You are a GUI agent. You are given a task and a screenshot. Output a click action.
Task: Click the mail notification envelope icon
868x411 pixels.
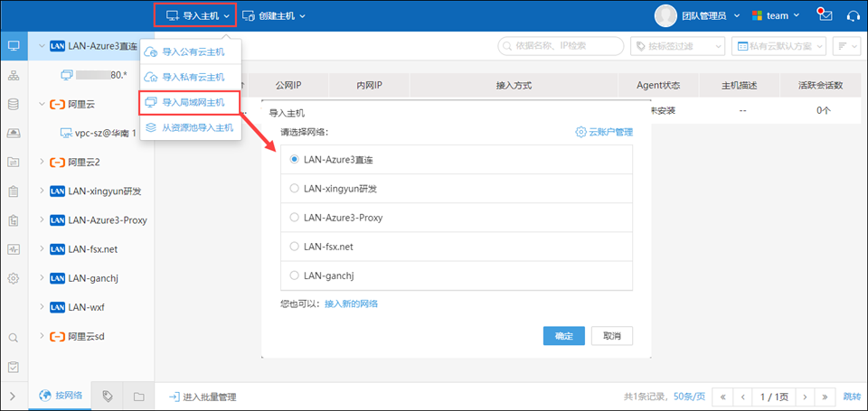pos(825,15)
